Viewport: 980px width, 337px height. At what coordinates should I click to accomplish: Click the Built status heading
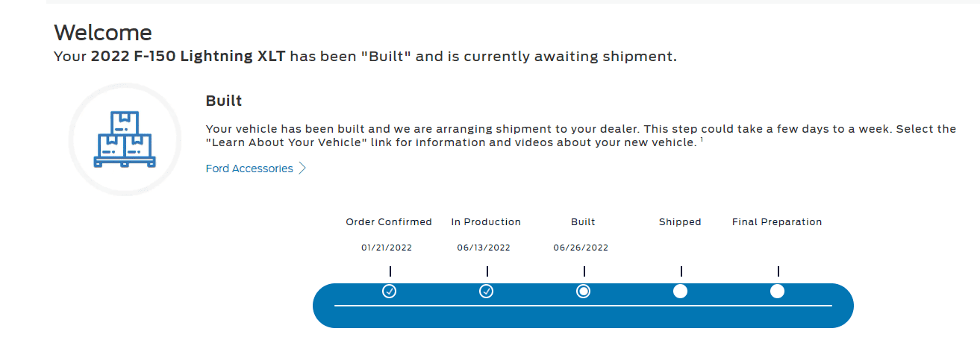click(224, 101)
